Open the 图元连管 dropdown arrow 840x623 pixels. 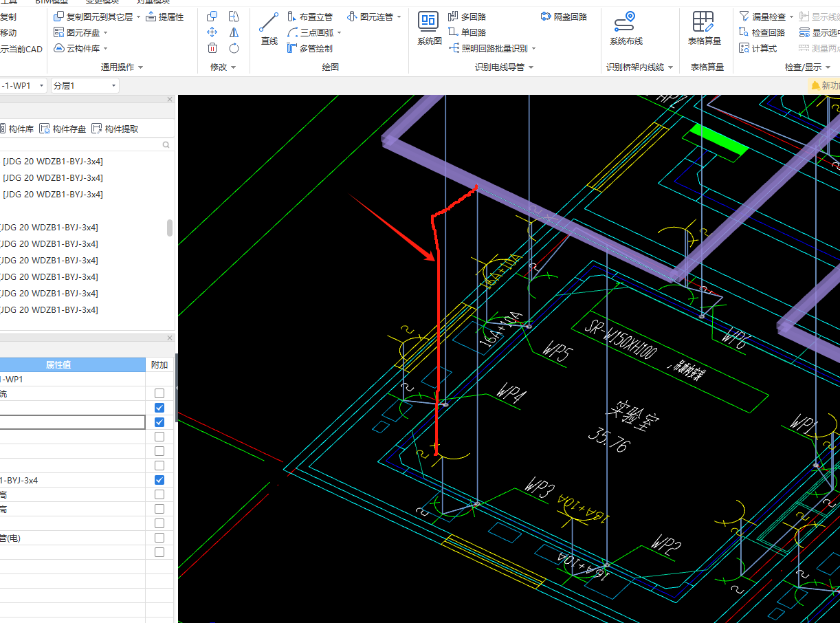click(x=399, y=17)
